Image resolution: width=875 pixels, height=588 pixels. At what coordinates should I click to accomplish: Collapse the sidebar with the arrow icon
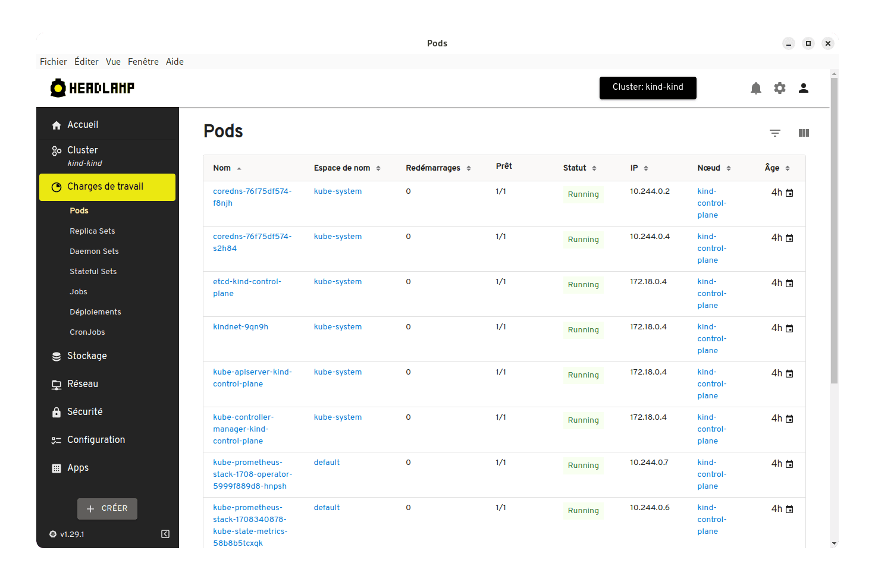165,534
